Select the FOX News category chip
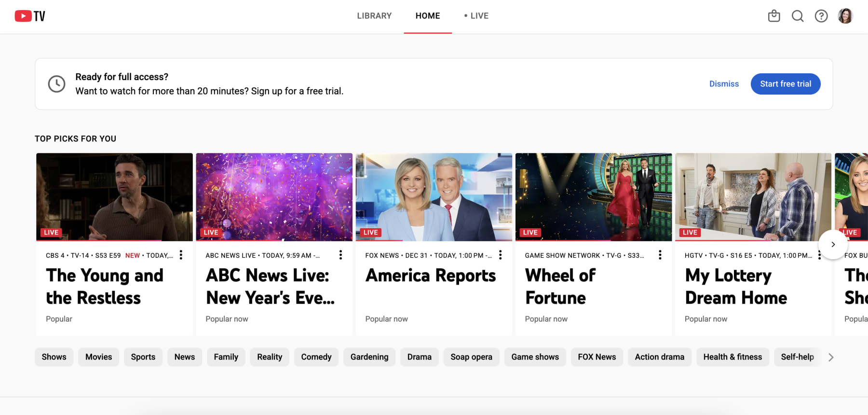Image resolution: width=868 pixels, height=415 pixels. point(597,357)
